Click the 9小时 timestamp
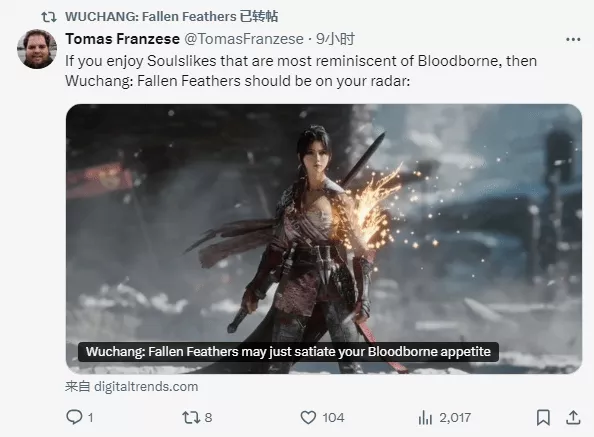594x437 pixels. click(336, 39)
